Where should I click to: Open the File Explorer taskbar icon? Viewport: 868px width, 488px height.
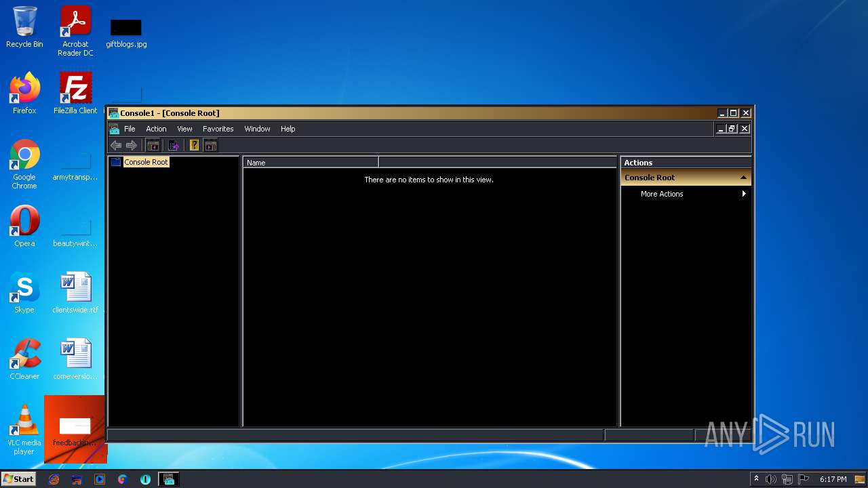coord(77,479)
